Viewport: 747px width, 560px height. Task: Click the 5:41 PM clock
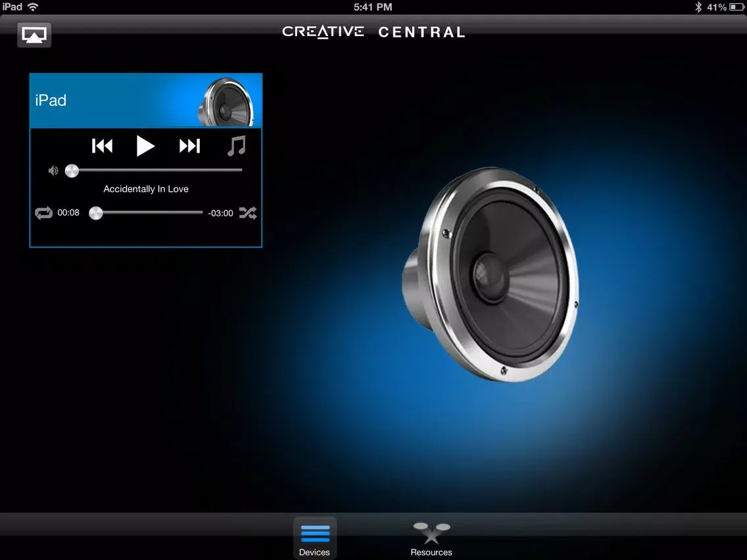pos(373,7)
